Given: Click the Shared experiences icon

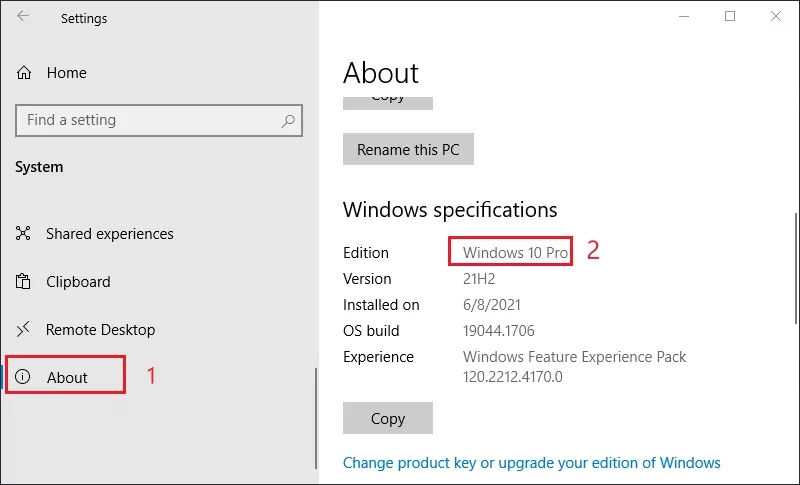Looking at the screenshot, I should tap(23, 233).
